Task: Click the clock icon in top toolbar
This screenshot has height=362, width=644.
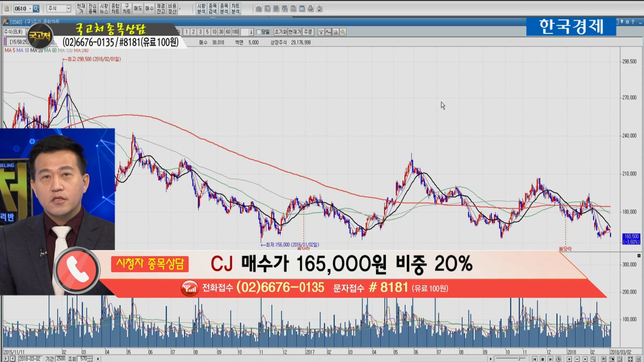Action: 319,9
